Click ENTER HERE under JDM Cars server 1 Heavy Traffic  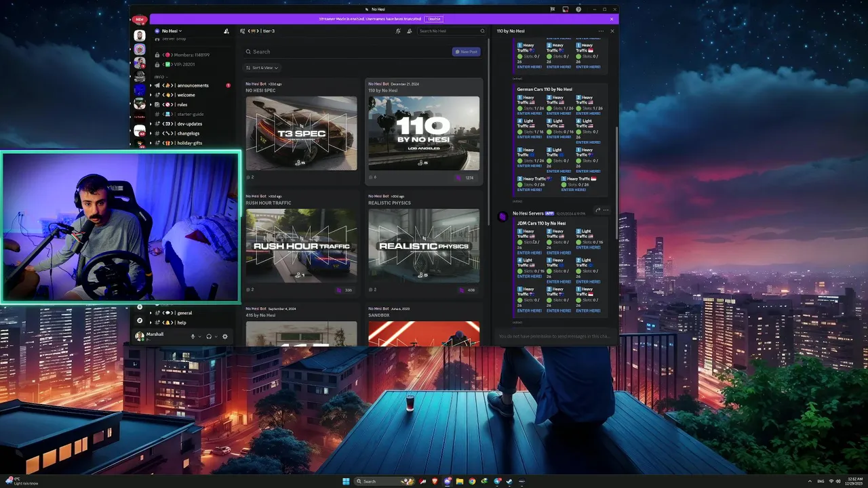pyautogui.click(x=530, y=253)
